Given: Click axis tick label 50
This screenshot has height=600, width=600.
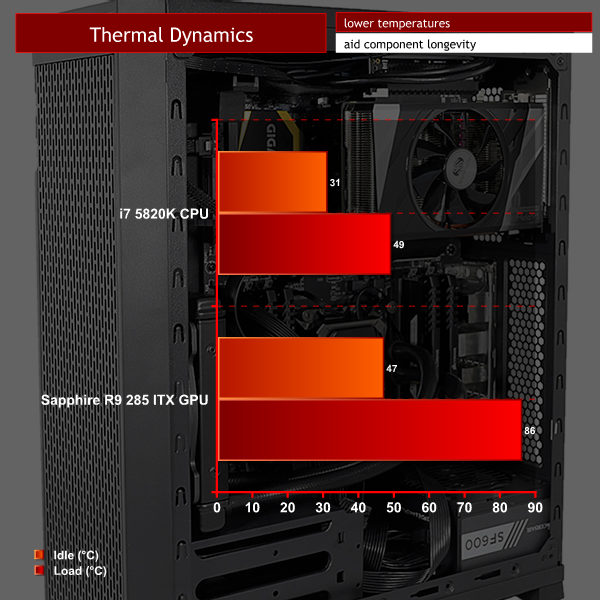Looking at the screenshot, I should [x=394, y=508].
